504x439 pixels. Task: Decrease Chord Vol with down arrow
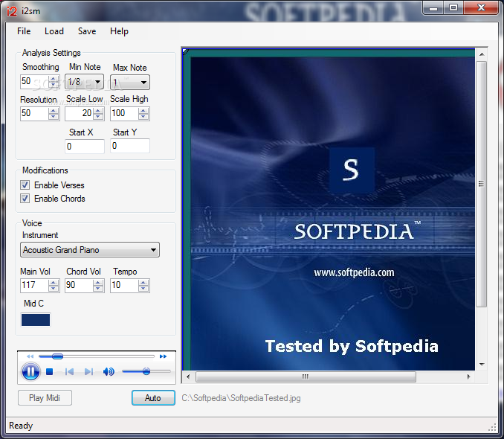tap(98, 289)
